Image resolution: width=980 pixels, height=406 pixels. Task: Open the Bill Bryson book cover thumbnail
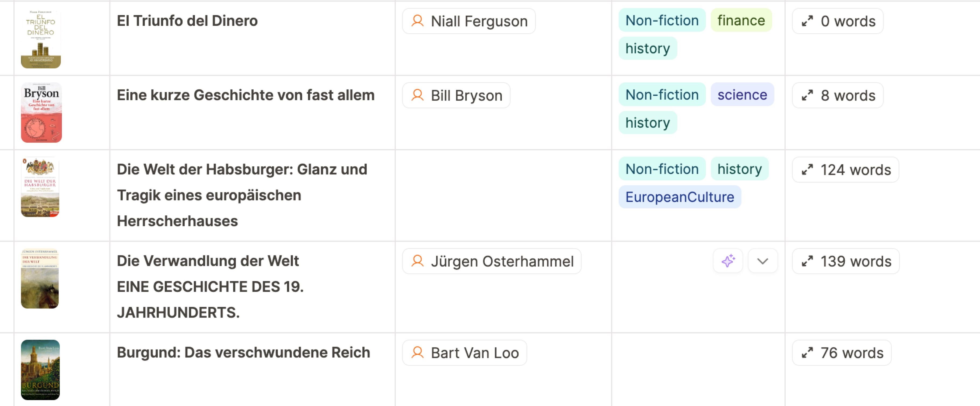(41, 113)
